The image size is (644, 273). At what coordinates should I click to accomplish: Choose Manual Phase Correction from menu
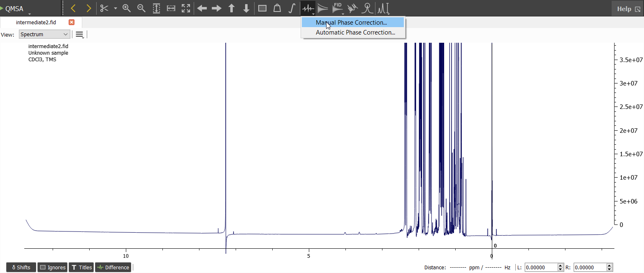(x=353, y=23)
